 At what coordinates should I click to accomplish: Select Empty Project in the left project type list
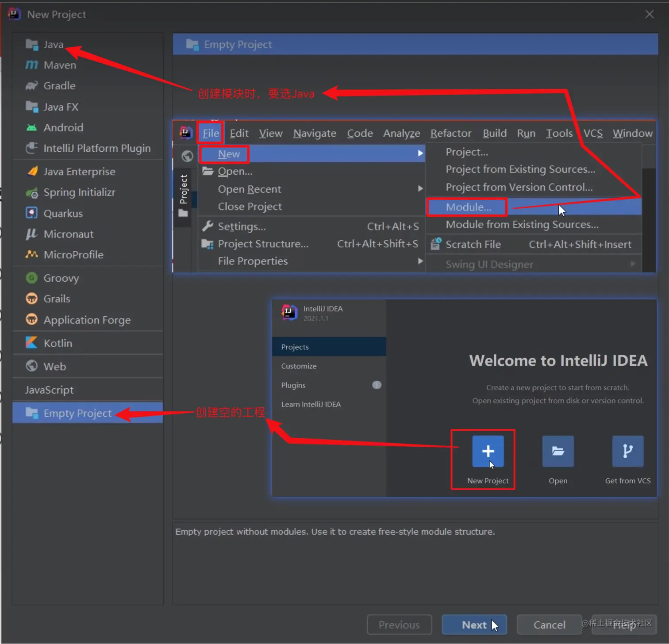pos(88,413)
